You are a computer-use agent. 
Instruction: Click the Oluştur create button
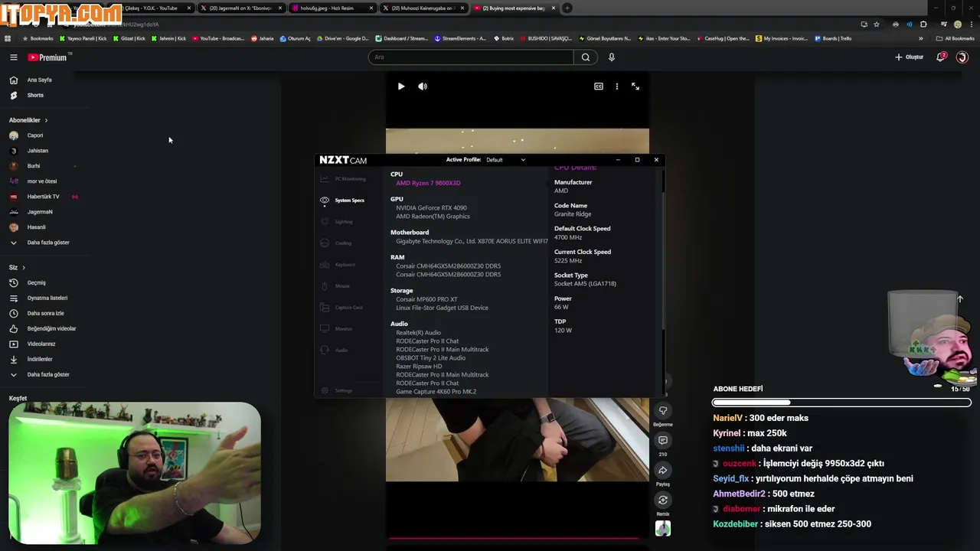[910, 57]
